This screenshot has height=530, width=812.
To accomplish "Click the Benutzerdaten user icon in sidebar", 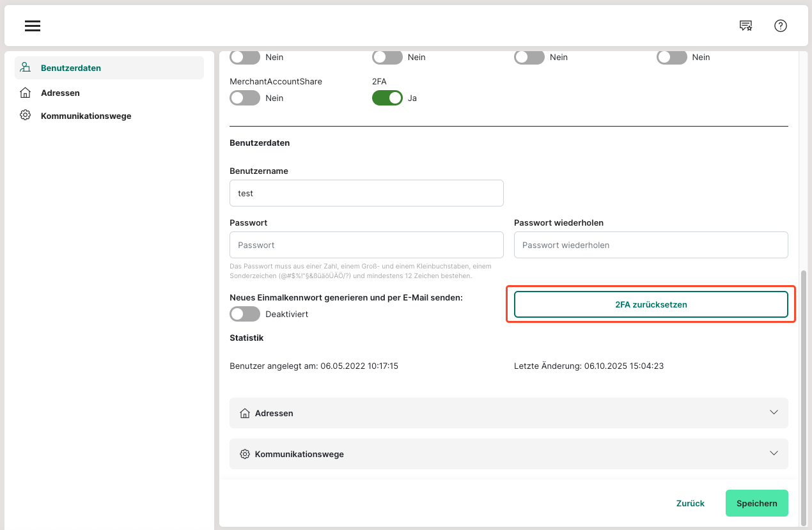I will (26, 68).
